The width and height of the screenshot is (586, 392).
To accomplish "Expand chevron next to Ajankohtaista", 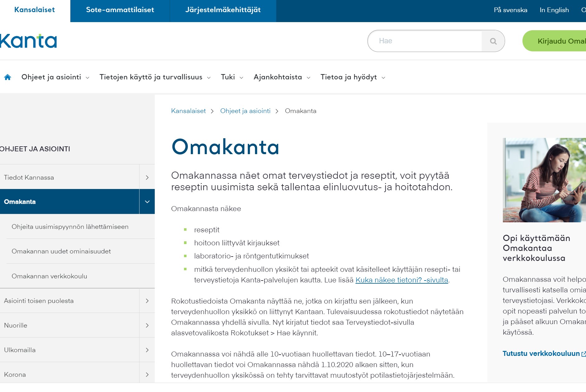I will point(309,78).
